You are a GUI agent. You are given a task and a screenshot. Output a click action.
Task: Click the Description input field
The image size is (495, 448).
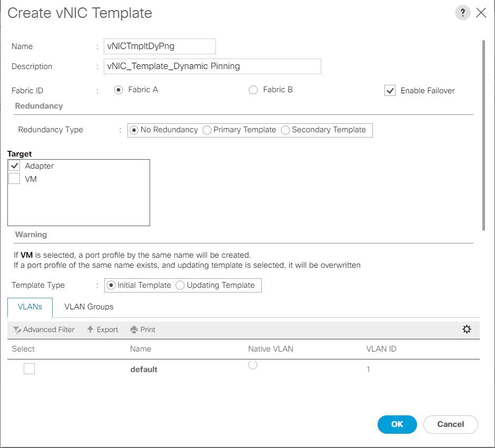point(212,66)
